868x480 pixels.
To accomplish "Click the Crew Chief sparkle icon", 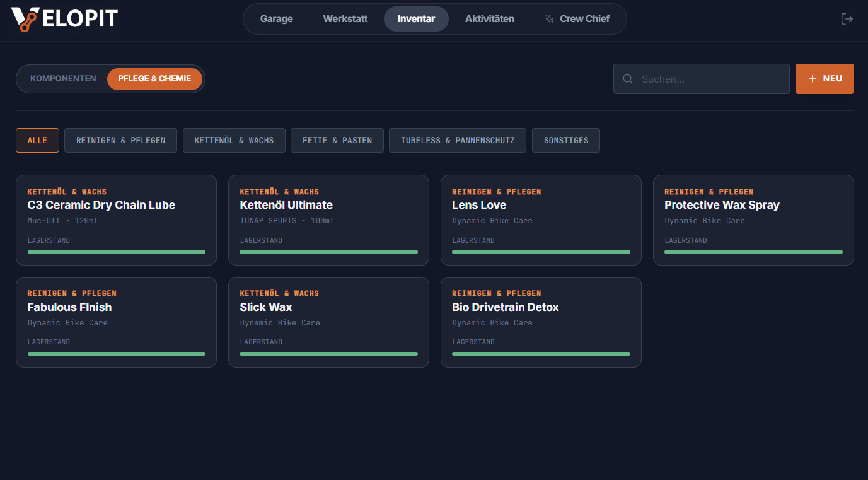I will [x=550, y=19].
